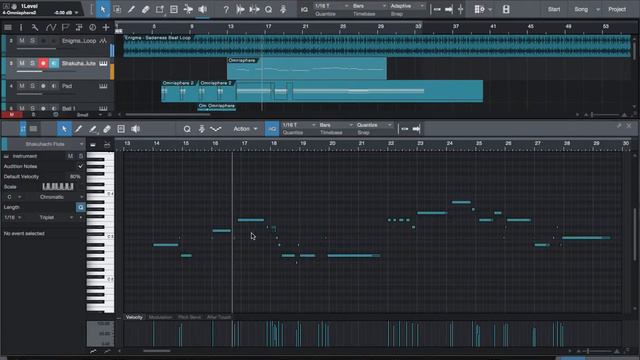Open the Pad track instrument keyboard icon
Screen dimensions: 640x360
coord(103,86)
